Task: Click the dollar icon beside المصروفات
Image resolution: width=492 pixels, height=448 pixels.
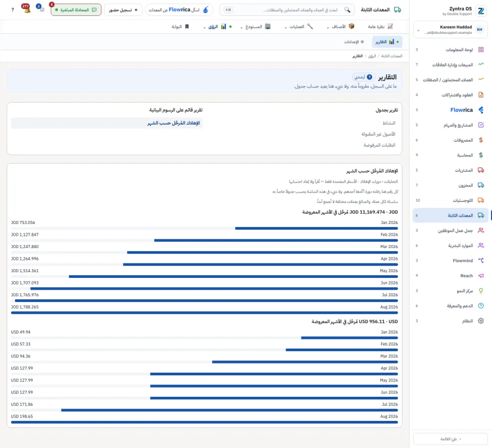Action: [x=481, y=140]
